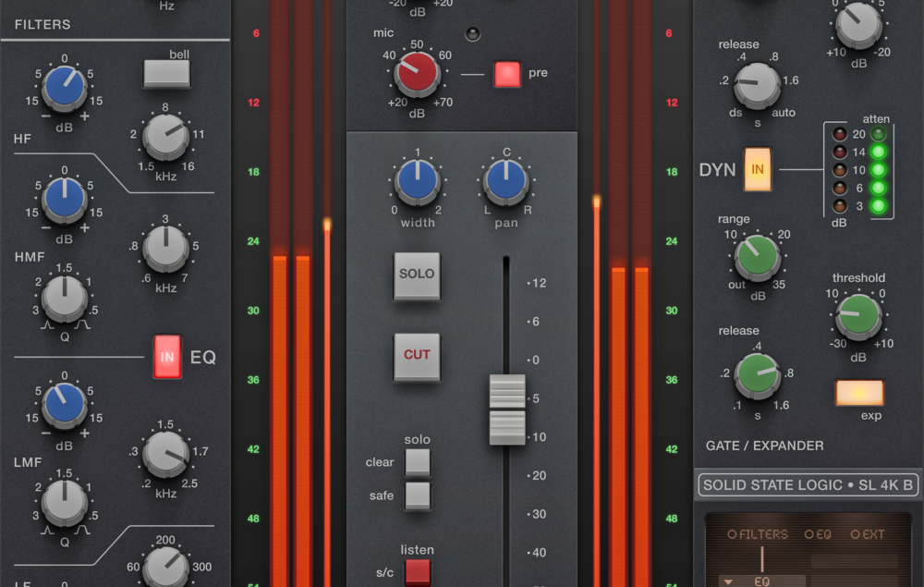Enable the pre button
This screenshot has width=924, height=587.
pos(507,72)
